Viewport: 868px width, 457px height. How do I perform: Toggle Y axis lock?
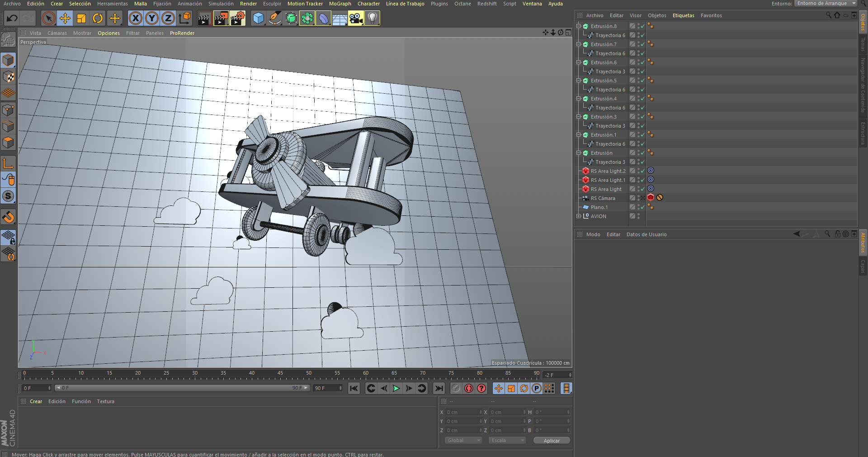click(x=151, y=19)
